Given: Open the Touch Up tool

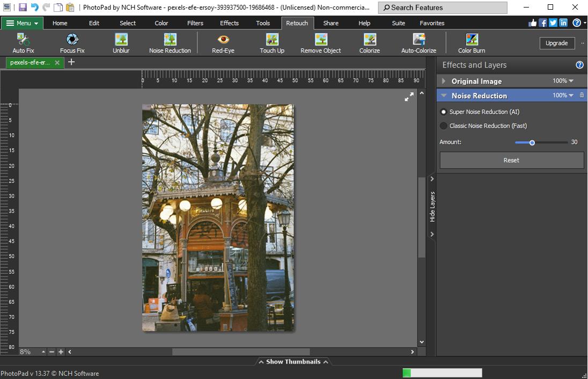Looking at the screenshot, I should [x=271, y=43].
